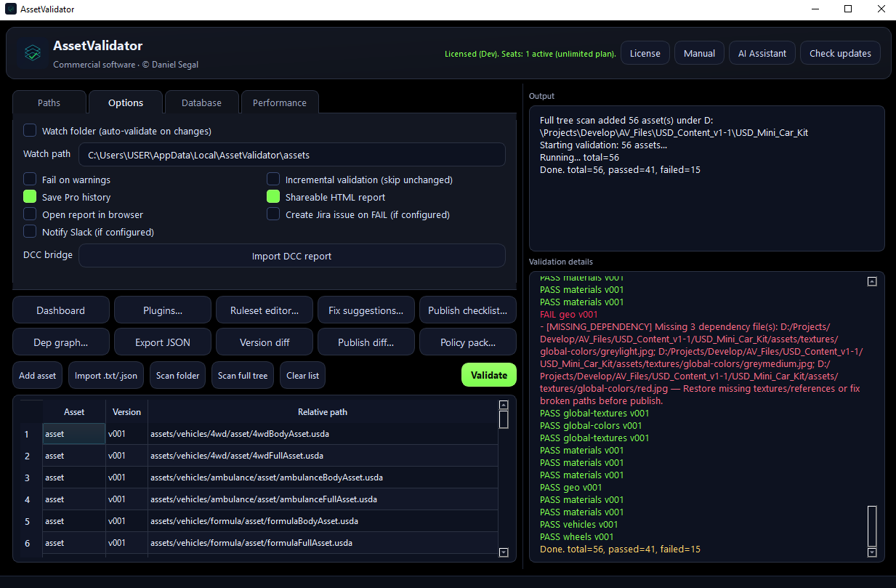The image size is (896, 588).
Task: Select the ambulanceBodyAsset.usda path cell
Action: coord(323,478)
